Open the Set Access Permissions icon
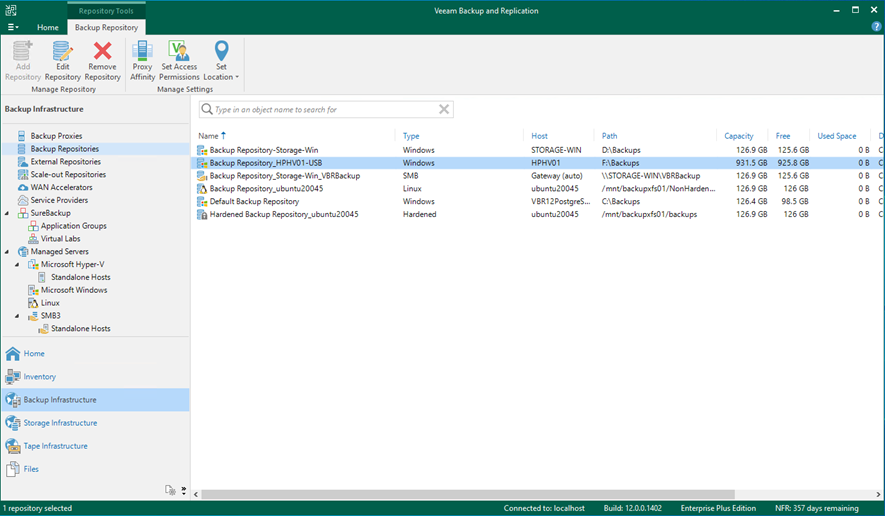Viewport: 885px width, 516px height. [179, 51]
